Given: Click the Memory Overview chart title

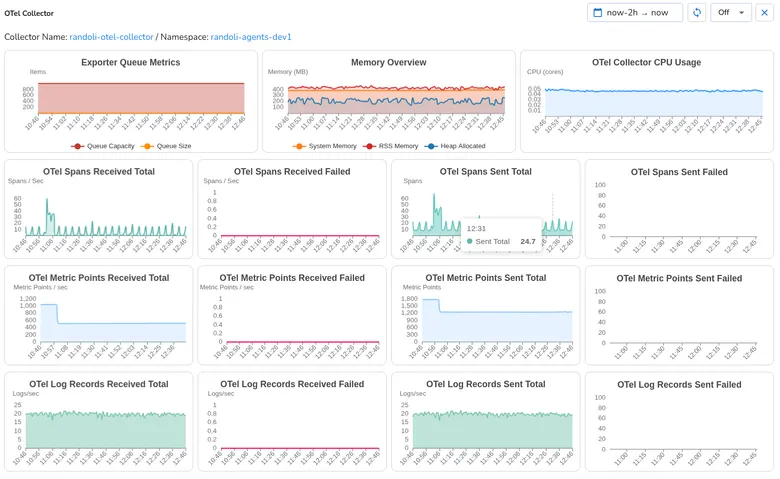Looking at the screenshot, I should coord(389,62).
